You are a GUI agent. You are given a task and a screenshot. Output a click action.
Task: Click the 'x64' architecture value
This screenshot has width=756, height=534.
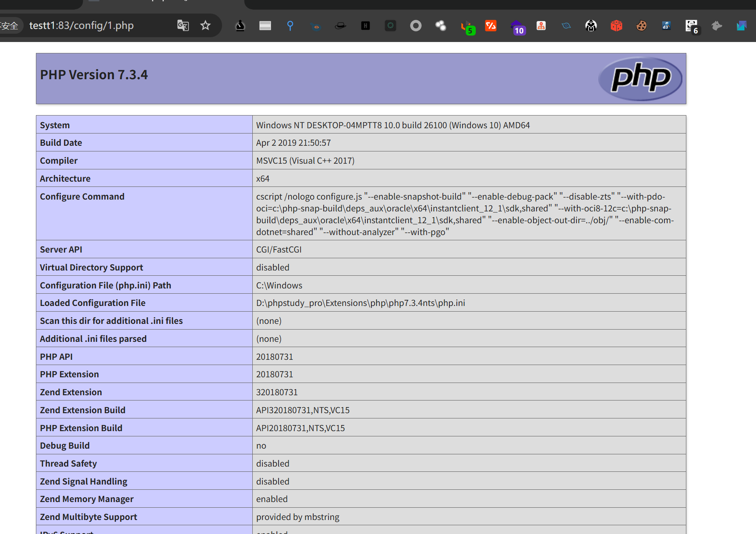click(x=263, y=179)
